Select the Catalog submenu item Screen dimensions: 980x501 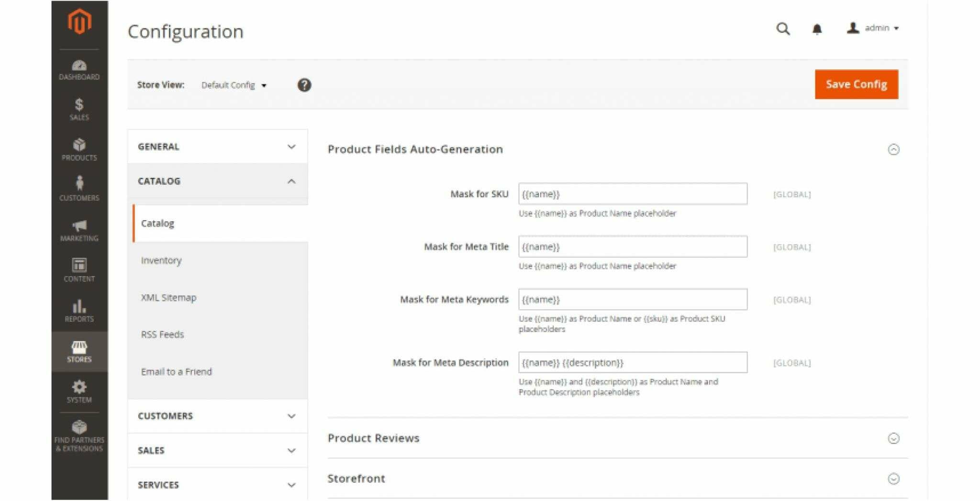pos(220,223)
